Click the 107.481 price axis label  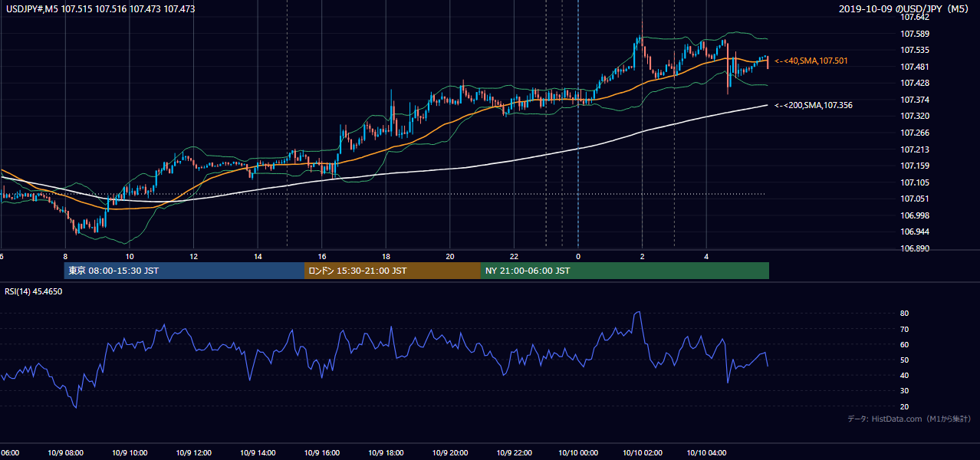(915, 67)
